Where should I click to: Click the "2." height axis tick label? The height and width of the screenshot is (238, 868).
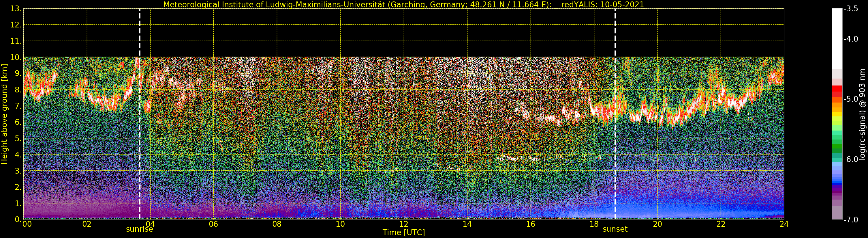coord(18,187)
